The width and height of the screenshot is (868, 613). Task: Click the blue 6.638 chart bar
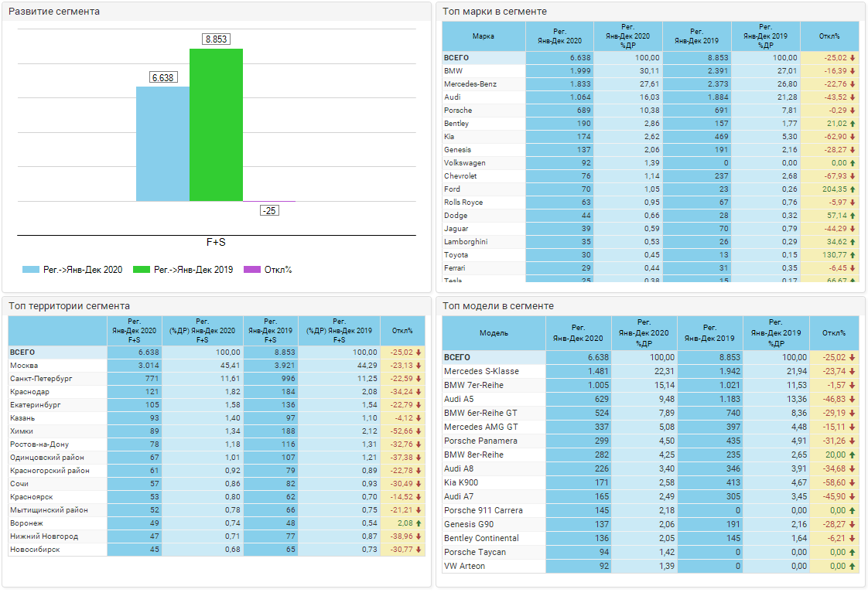click(x=162, y=144)
